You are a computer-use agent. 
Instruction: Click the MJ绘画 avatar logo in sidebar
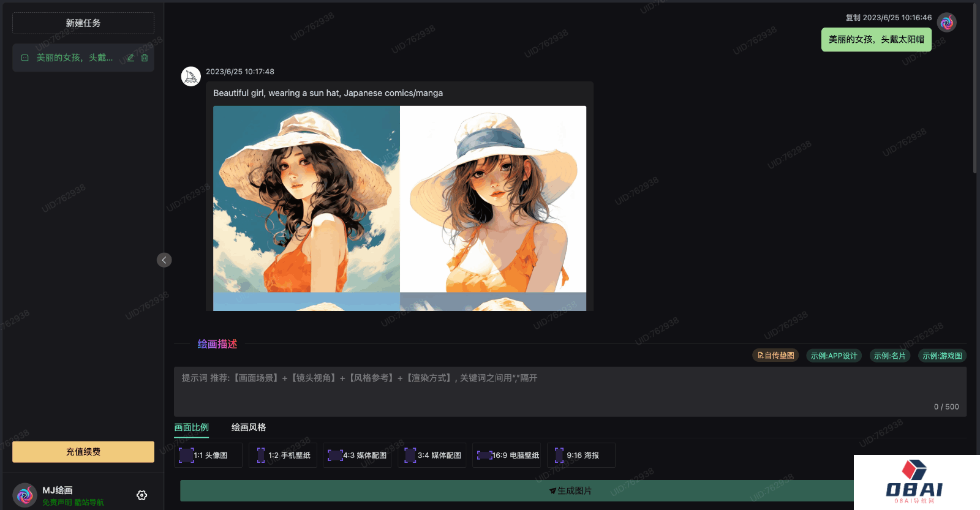25,495
